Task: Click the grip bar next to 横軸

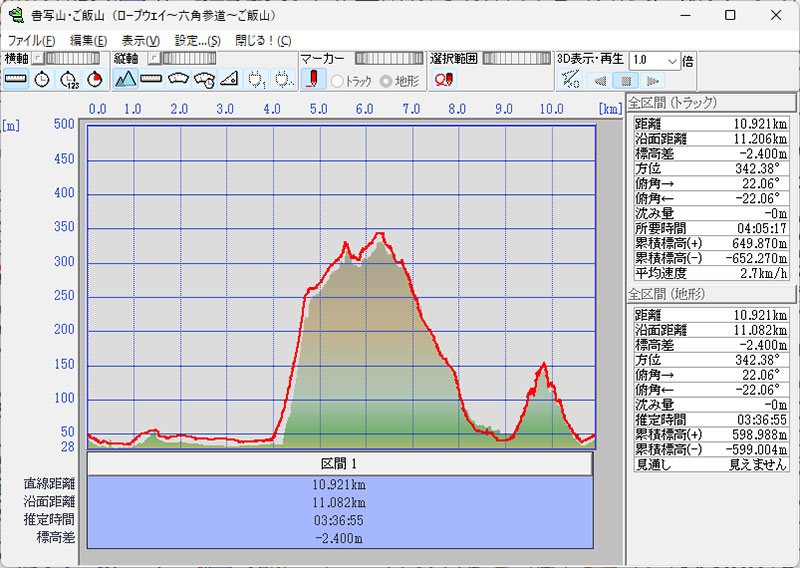Action: (x=72, y=58)
